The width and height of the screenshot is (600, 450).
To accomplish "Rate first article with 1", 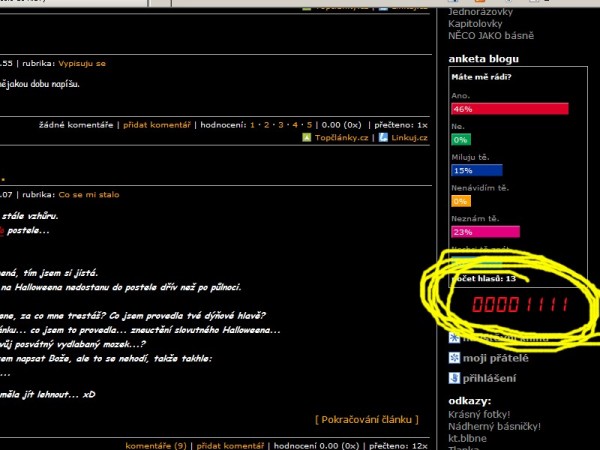I will pyautogui.click(x=252, y=125).
